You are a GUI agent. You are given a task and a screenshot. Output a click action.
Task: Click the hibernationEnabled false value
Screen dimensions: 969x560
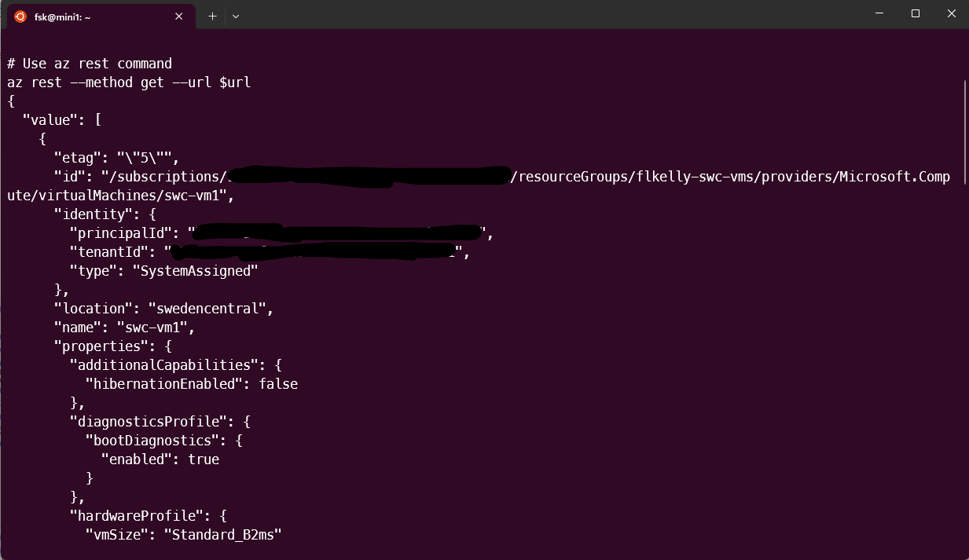[278, 384]
